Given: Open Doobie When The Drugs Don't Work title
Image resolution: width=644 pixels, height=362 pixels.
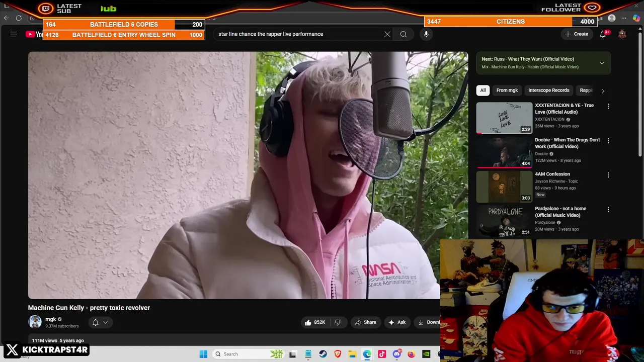Looking at the screenshot, I should tap(568, 143).
